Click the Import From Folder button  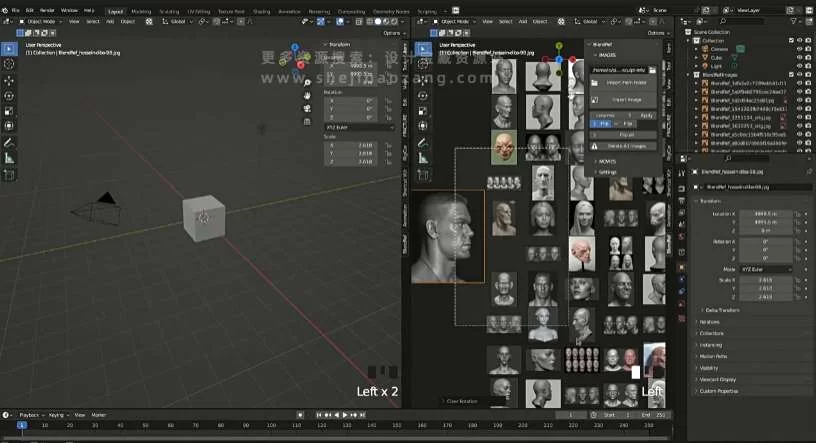click(624, 82)
